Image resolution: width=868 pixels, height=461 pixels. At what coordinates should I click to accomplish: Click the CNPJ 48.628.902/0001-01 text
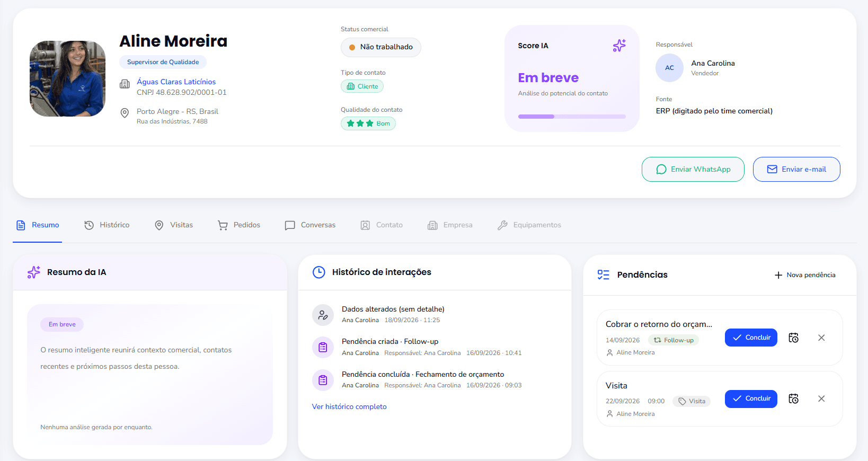182,92
